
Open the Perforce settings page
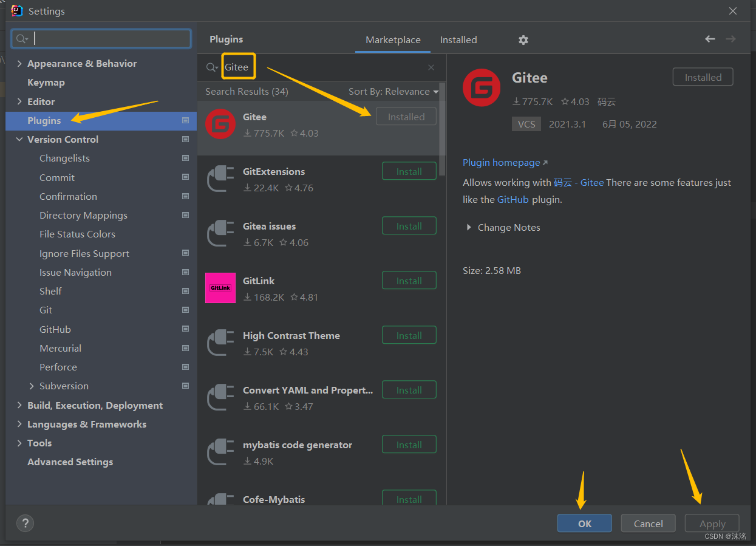tap(58, 367)
